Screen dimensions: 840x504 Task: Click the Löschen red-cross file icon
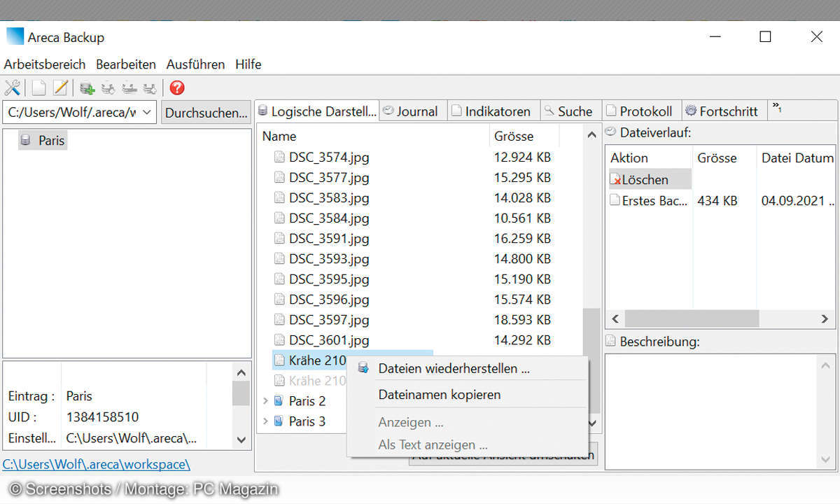[616, 179]
